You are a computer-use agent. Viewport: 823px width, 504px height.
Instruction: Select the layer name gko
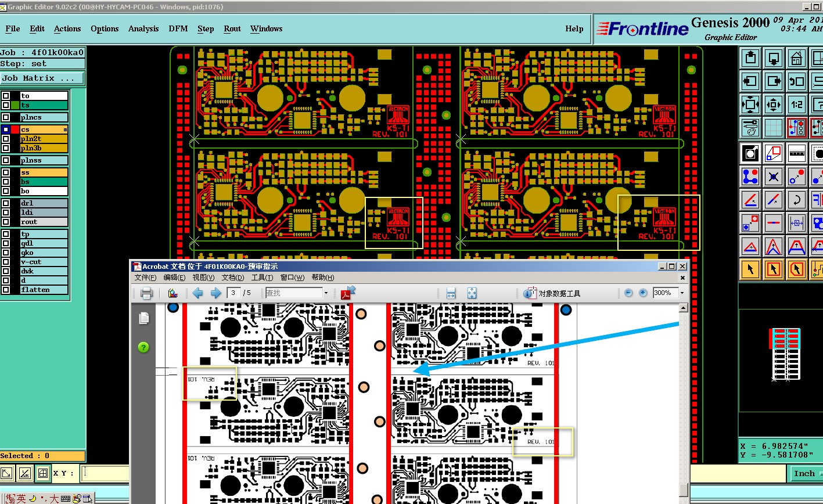pyautogui.click(x=44, y=253)
